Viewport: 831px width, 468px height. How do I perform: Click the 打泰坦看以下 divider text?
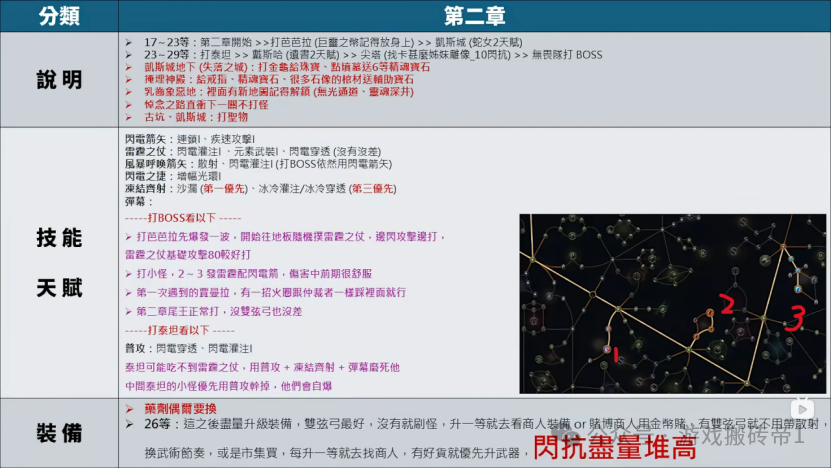(183, 329)
